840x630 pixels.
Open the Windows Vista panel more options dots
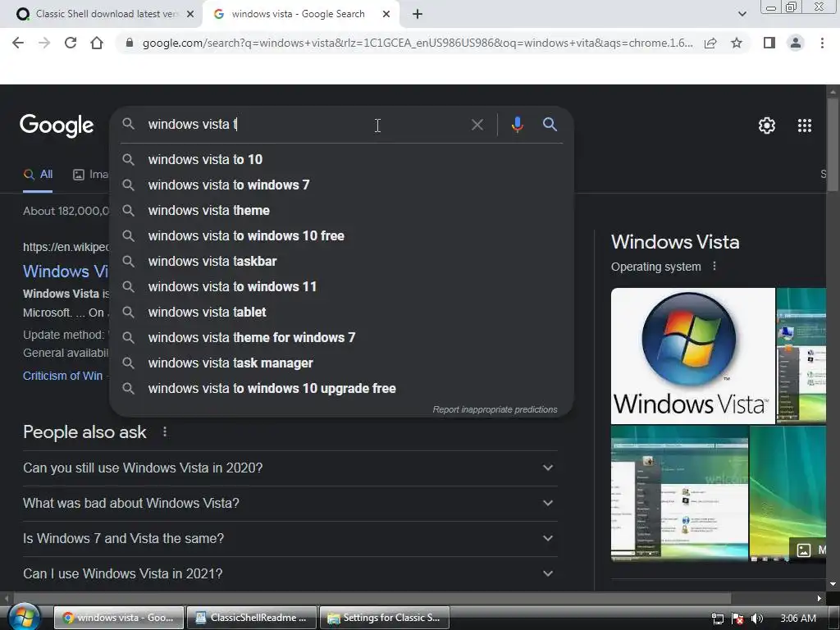[714, 267]
